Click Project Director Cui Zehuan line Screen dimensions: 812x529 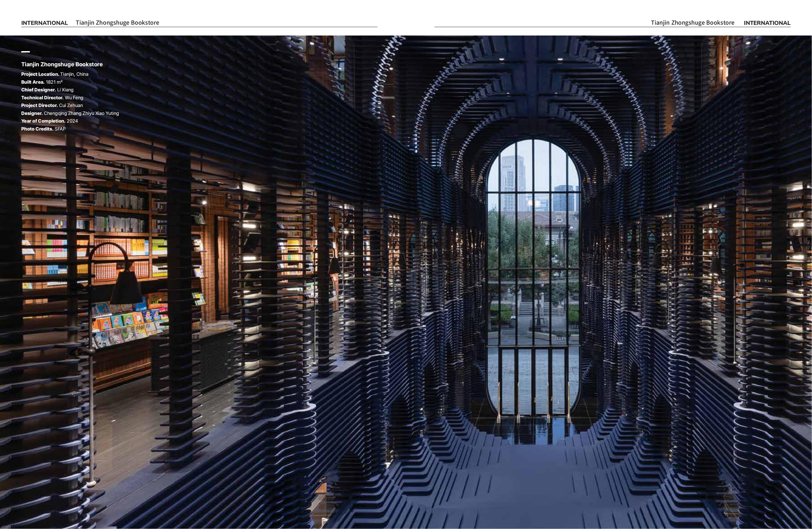pyautogui.click(x=52, y=105)
